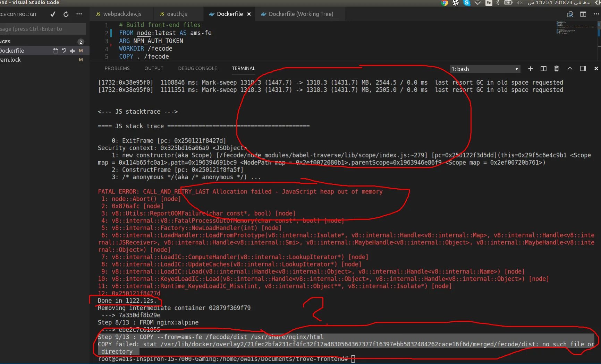Split the editor to the right
This screenshot has width=601, height=364.
[x=583, y=14]
